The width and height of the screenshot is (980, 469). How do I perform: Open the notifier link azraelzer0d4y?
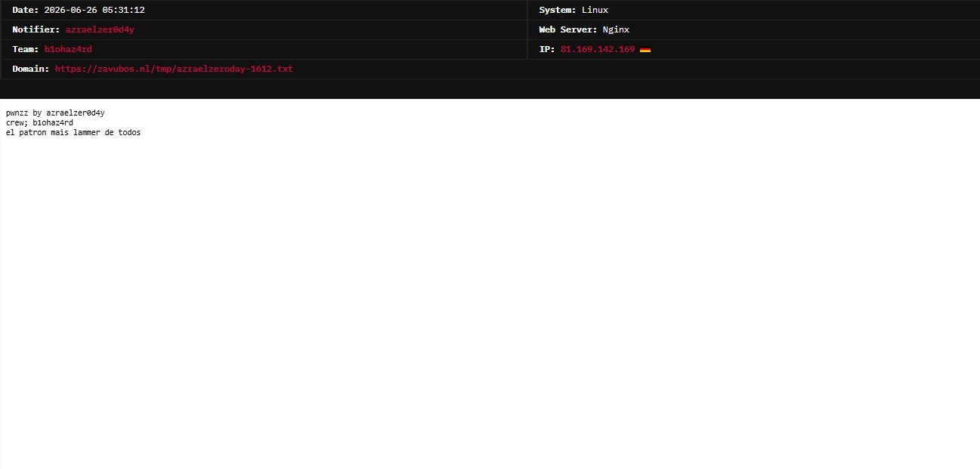coord(100,29)
